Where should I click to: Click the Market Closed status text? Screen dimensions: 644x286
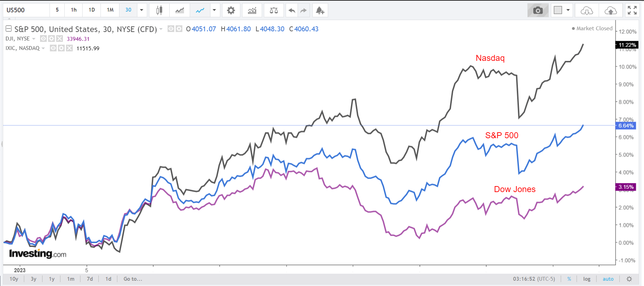point(594,28)
